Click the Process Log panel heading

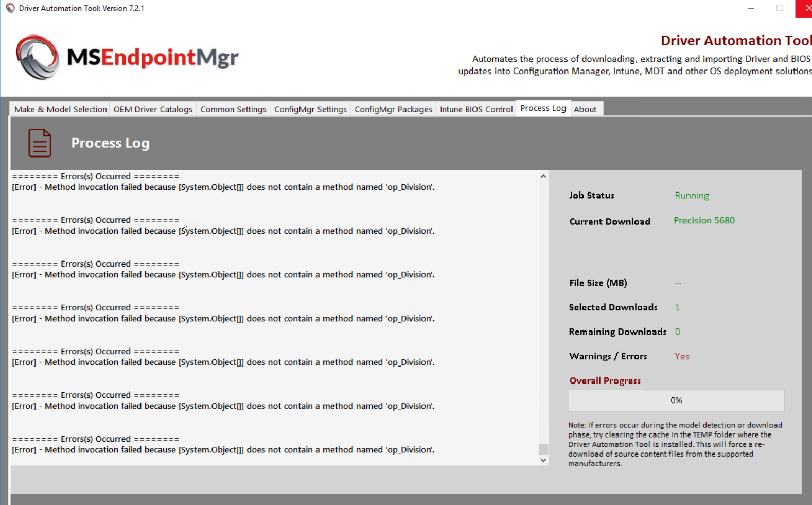[x=110, y=143]
